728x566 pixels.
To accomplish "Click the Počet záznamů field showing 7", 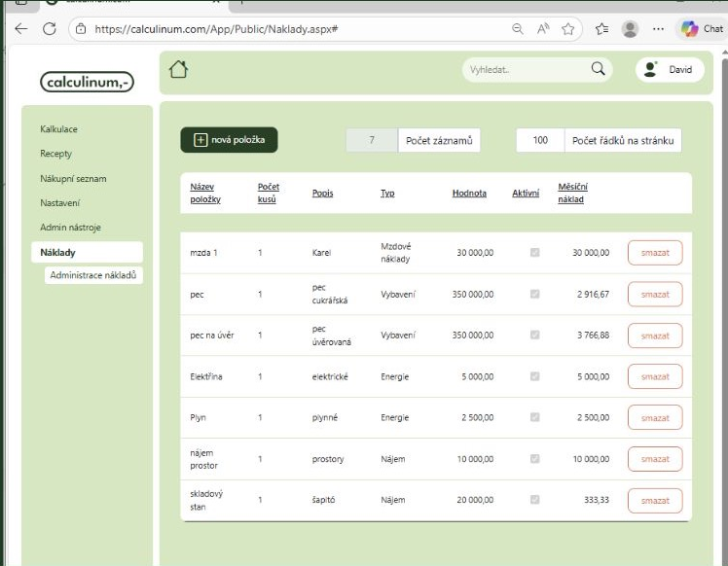I will coord(372,140).
